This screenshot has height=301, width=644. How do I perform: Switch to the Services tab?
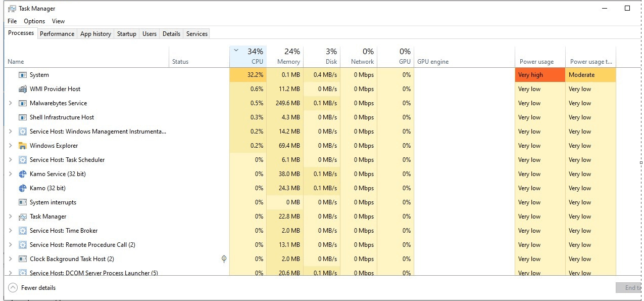(197, 34)
